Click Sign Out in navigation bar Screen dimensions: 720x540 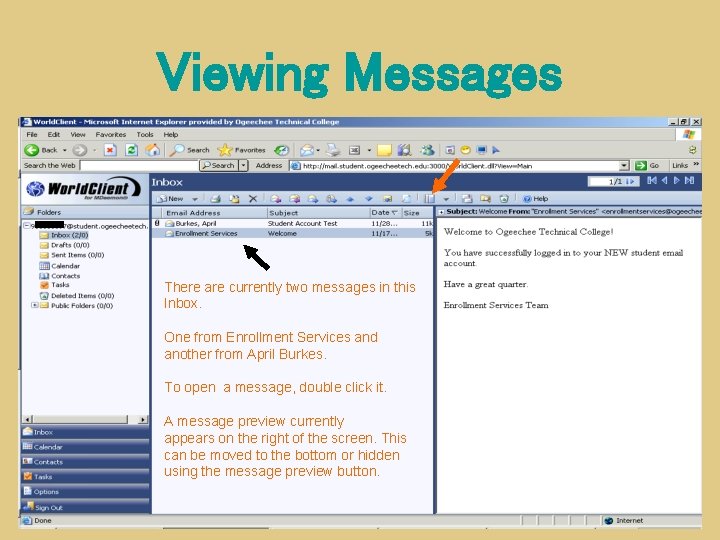point(85,507)
